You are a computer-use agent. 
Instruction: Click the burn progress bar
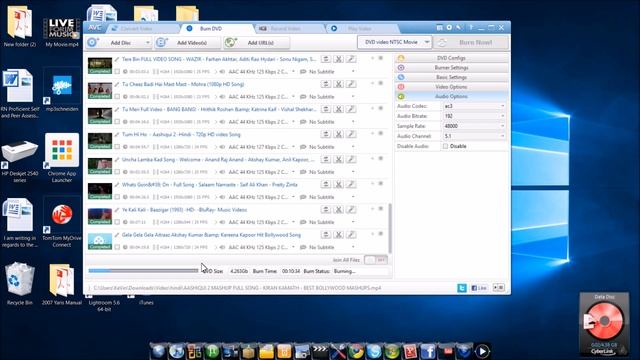[143, 271]
